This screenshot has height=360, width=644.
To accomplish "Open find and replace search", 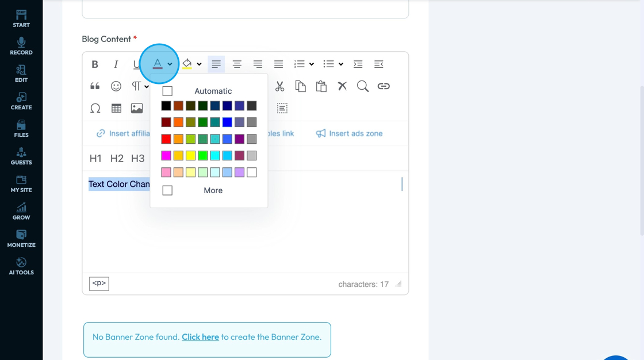I will pos(363,86).
